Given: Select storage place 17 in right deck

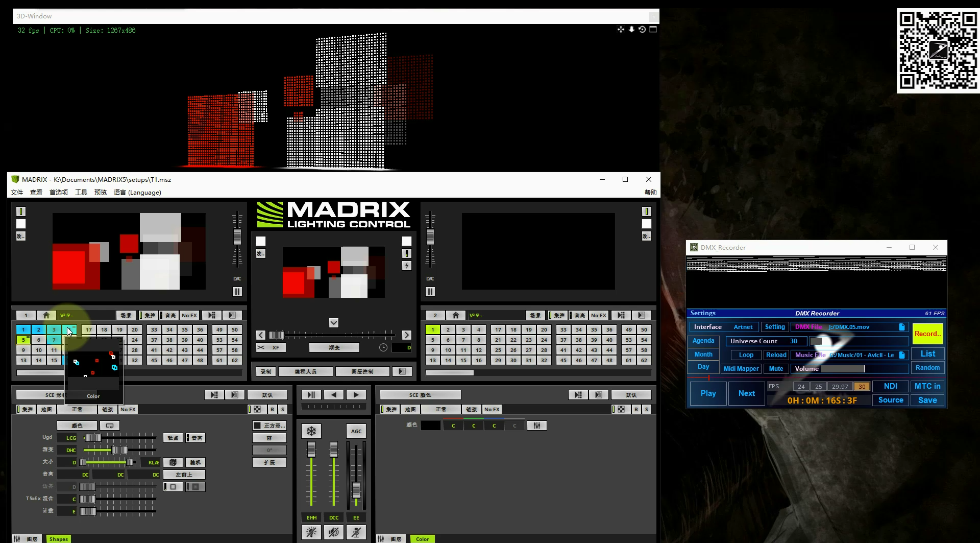Looking at the screenshot, I should click(498, 329).
